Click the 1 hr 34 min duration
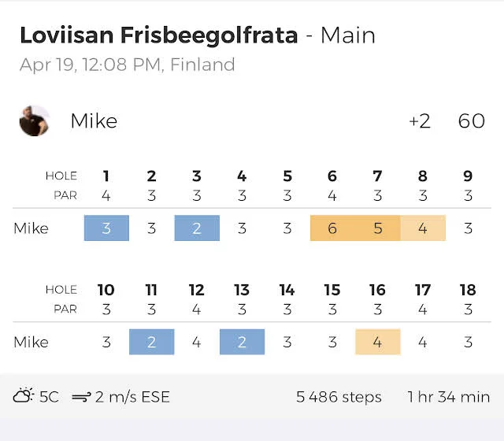 click(x=448, y=397)
